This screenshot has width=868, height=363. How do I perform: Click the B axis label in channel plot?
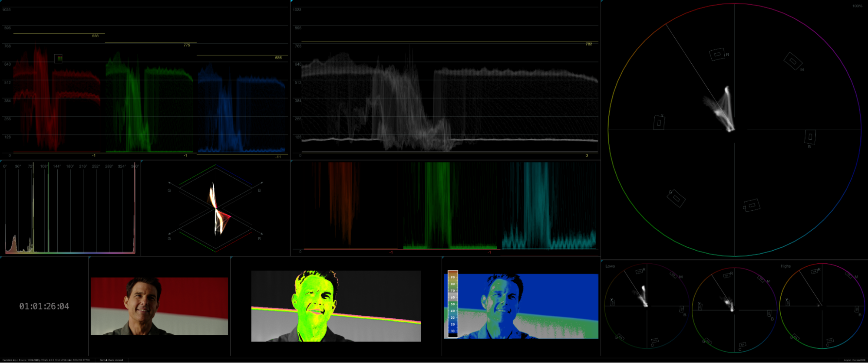click(x=260, y=190)
